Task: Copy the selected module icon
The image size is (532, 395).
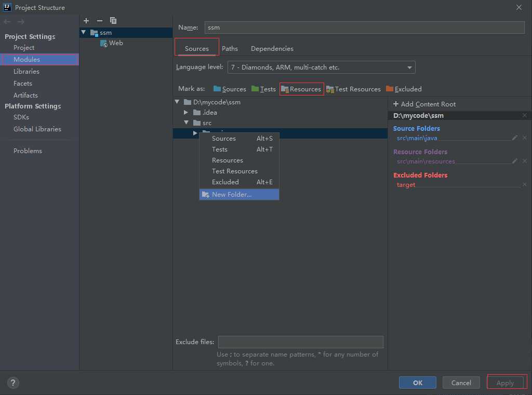Action: pos(113,21)
